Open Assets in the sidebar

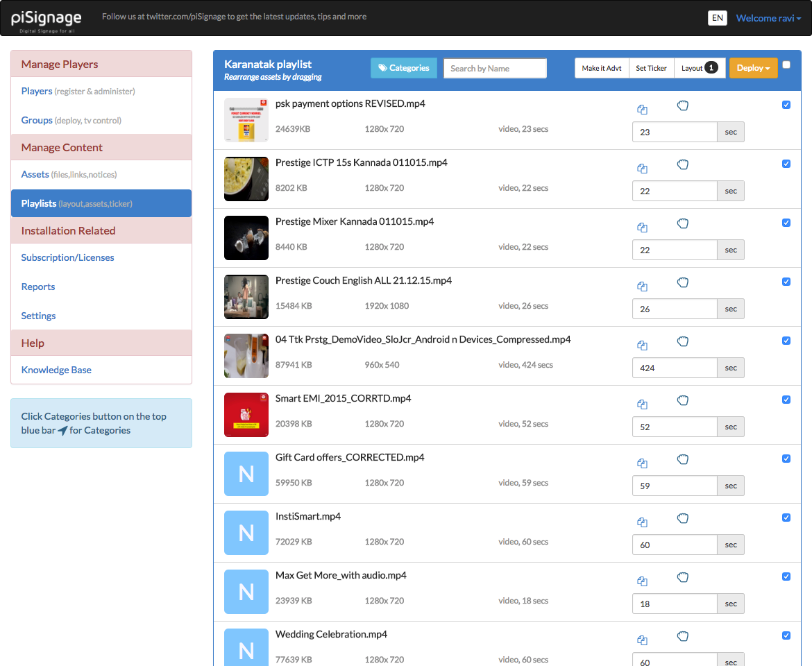click(x=35, y=174)
